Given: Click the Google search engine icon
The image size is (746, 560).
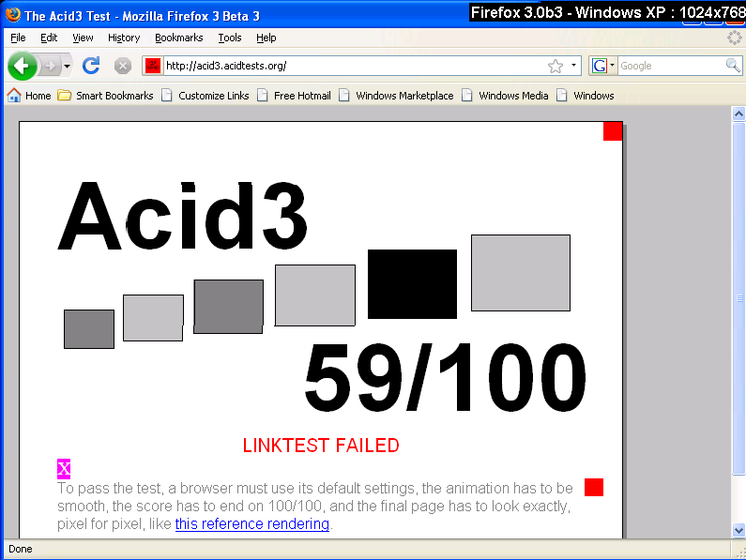Looking at the screenshot, I should click(x=600, y=66).
